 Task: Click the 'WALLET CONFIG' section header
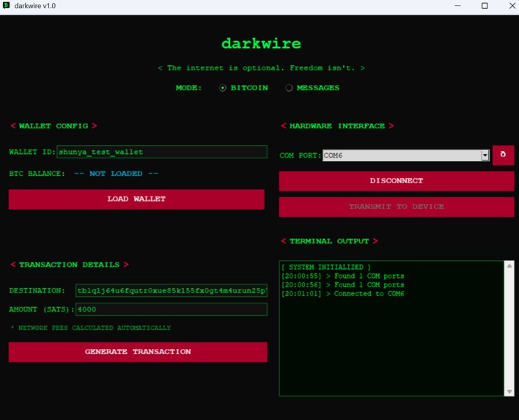coord(54,126)
